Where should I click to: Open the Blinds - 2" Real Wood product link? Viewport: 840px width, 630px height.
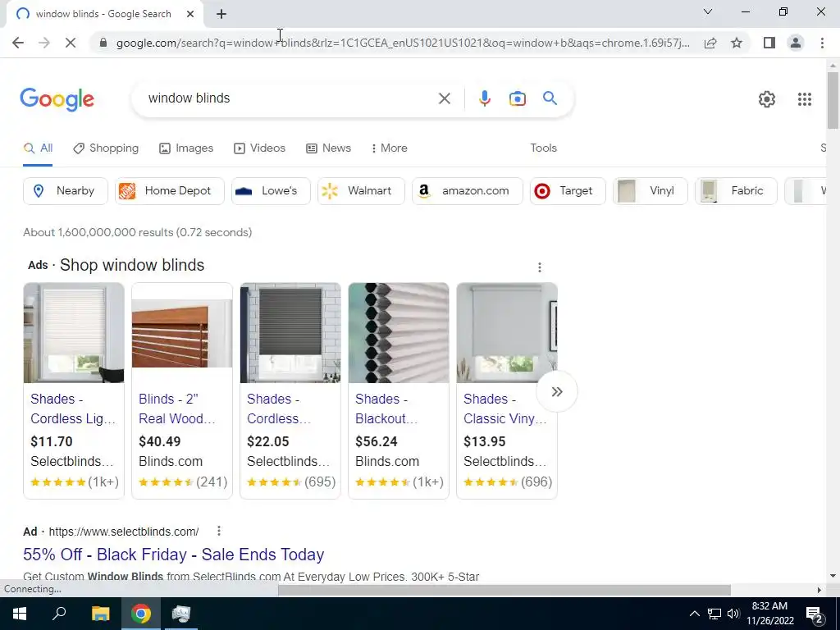pyautogui.click(x=177, y=409)
